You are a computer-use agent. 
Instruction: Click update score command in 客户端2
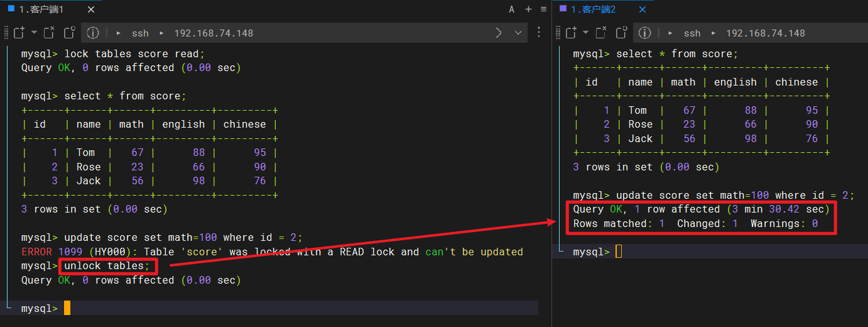[x=735, y=196]
